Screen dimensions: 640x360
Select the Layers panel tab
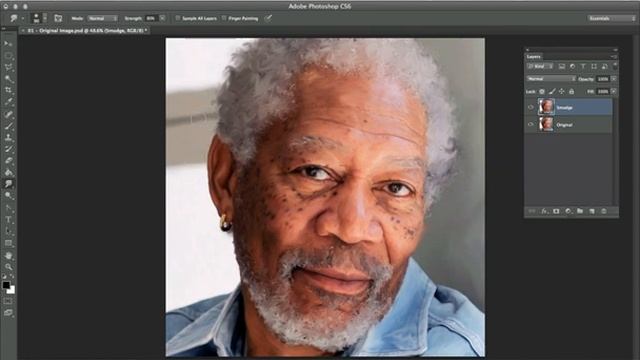pyautogui.click(x=533, y=57)
